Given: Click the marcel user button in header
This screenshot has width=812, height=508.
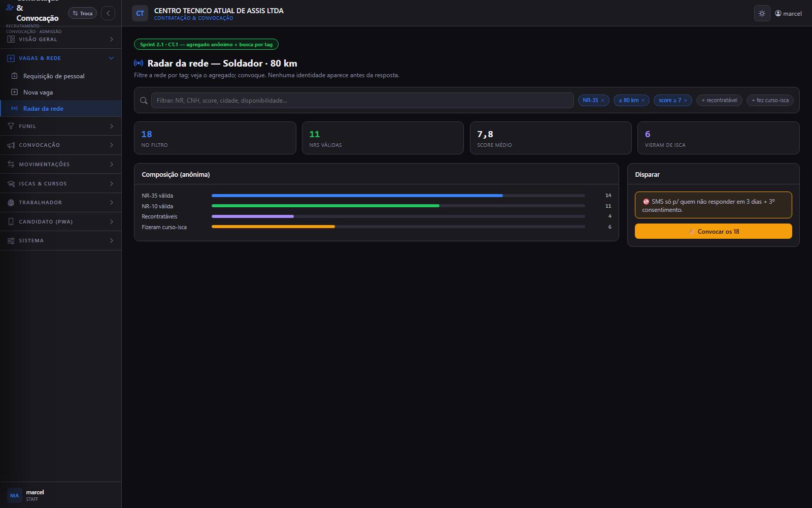Looking at the screenshot, I should pos(788,14).
